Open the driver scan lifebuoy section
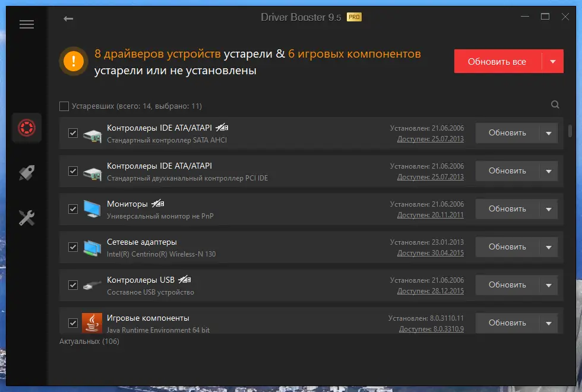Image resolution: width=582 pixels, height=392 pixels. (x=27, y=128)
